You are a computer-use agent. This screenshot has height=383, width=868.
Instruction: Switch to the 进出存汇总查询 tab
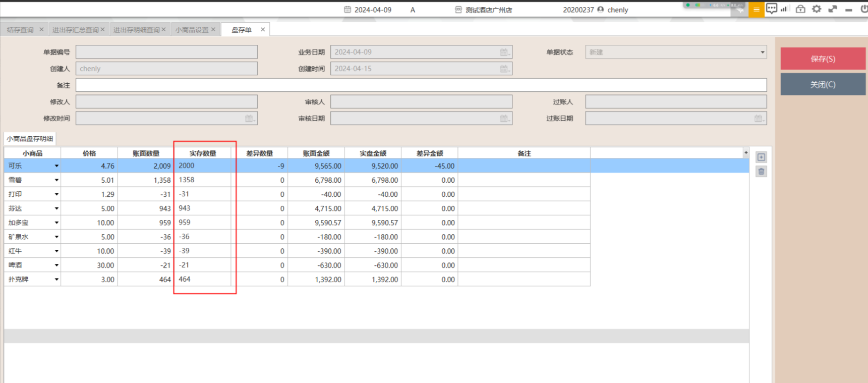75,30
